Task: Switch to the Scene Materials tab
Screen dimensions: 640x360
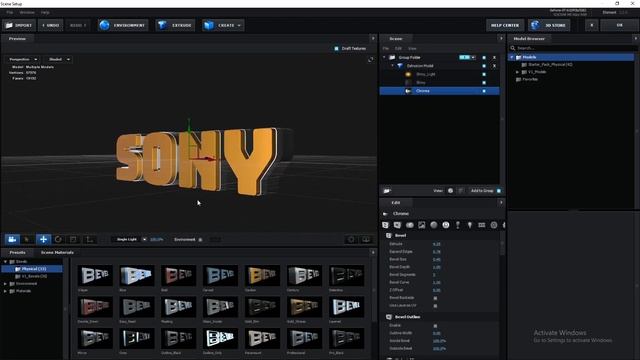Action: pos(57,253)
